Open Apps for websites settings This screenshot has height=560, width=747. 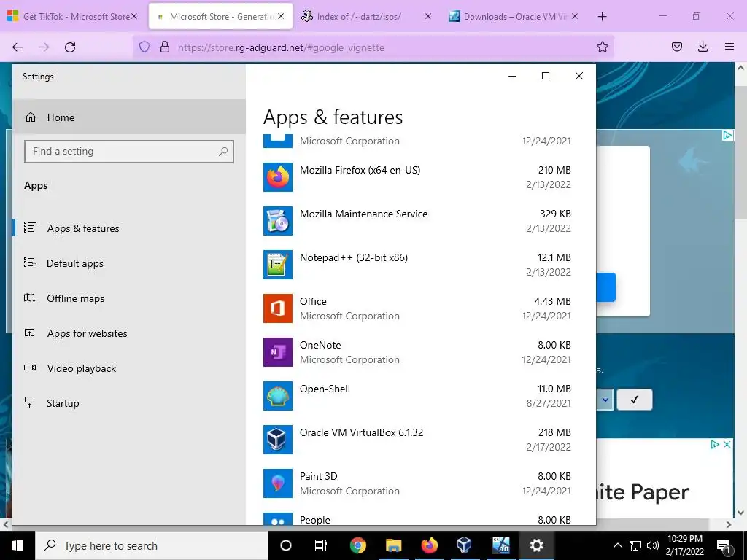[129, 333]
